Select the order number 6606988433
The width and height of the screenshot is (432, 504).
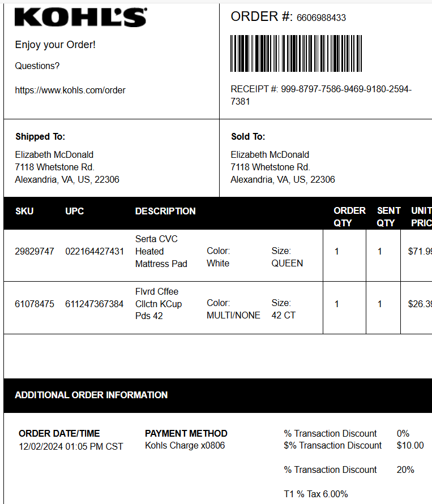click(321, 18)
